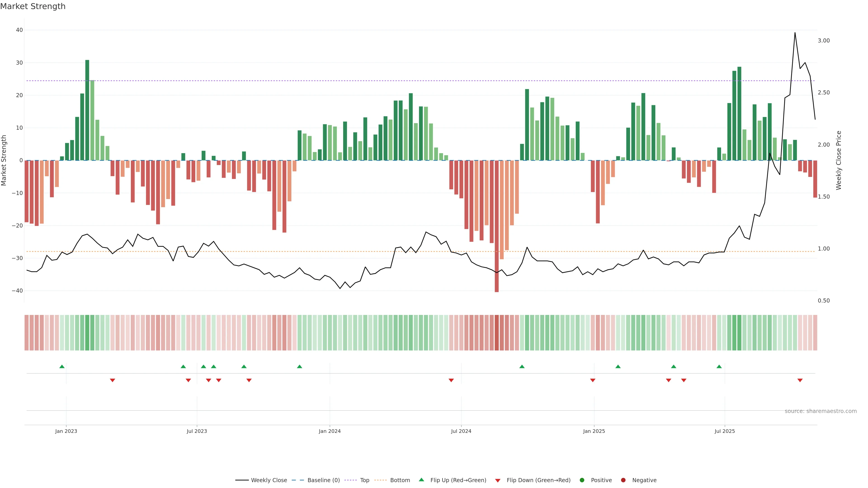Click the red flip-down marker just before Jul 2024
This screenshot has height=488, width=868.
click(451, 380)
